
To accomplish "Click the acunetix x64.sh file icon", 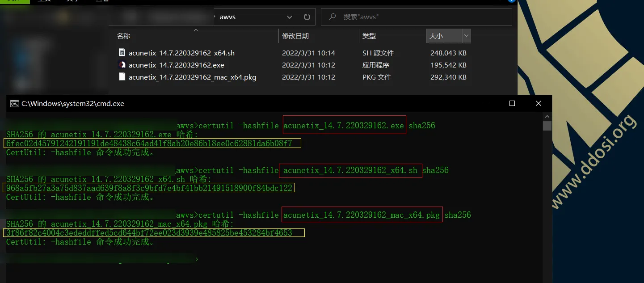I will point(122,53).
